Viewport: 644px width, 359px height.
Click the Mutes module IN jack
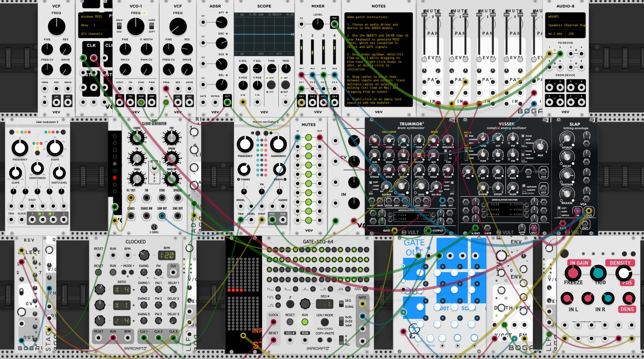pos(298,138)
